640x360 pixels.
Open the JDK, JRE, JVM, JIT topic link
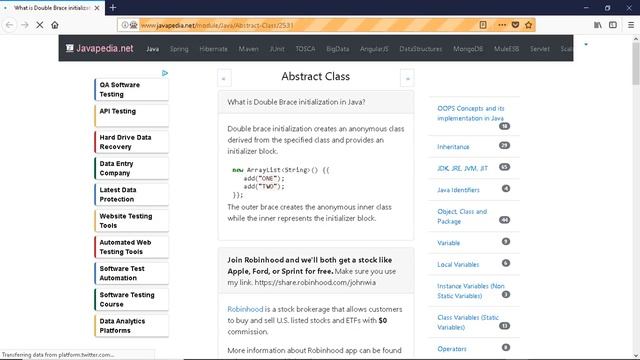tap(462, 168)
